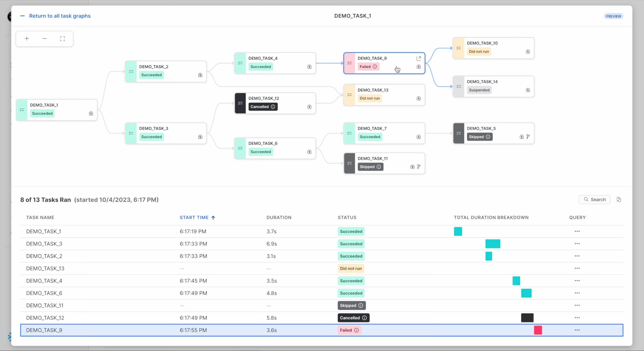Click the branch icon on DEMO_TASK_11 node
Screen dimensions: 644x351
tap(419, 167)
